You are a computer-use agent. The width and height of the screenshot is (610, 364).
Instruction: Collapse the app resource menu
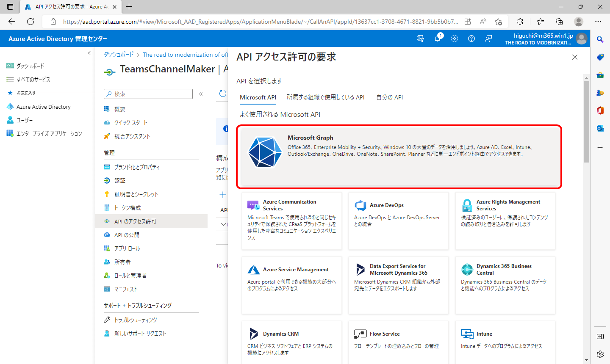pos(201,94)
